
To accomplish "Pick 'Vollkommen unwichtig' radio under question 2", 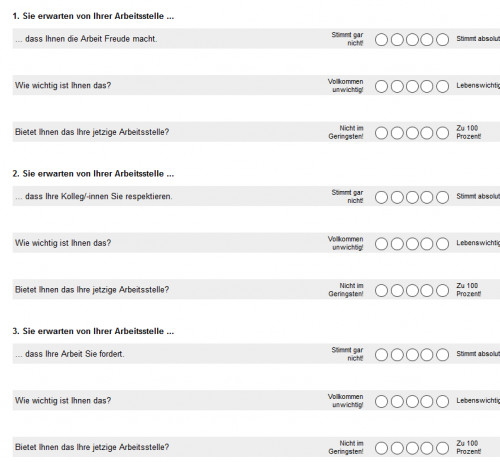I will point(381,244).
